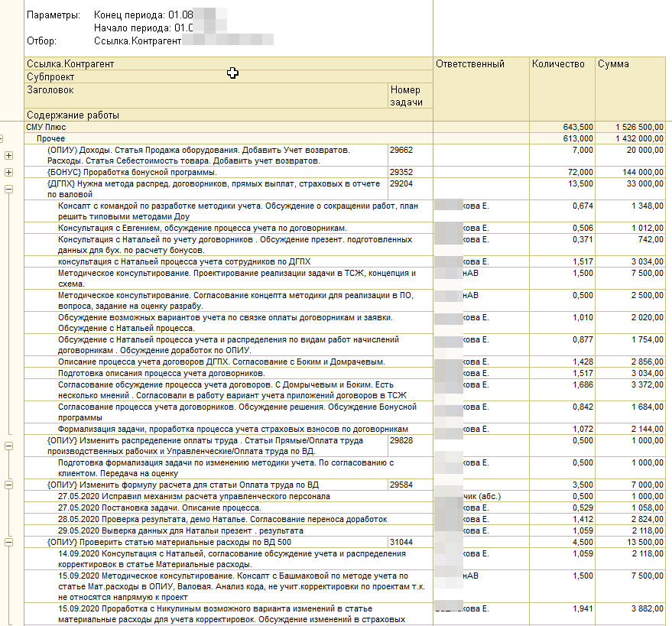Click the Ответственный column header
Viewport: 672px width, 626px height.
point(482,89)
